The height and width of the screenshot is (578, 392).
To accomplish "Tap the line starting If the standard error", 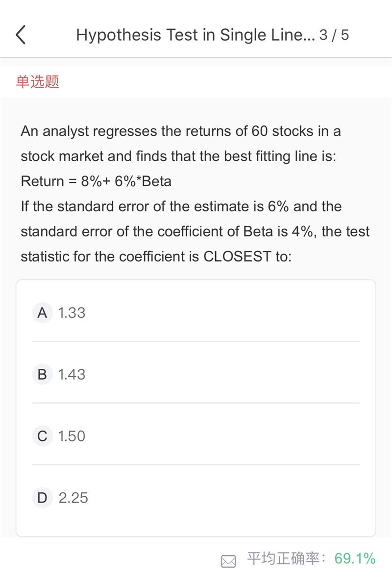I will click(x=181, y=206).
